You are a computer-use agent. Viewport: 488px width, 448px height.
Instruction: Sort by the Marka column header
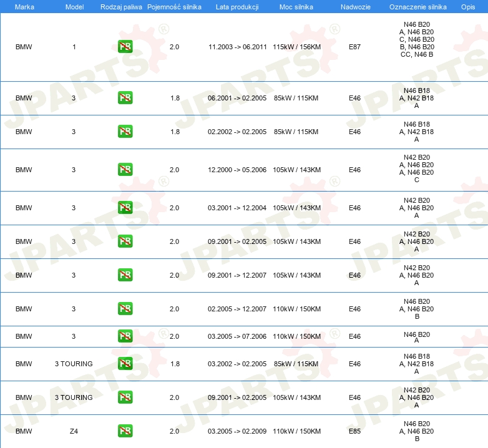tap(24, 7)
